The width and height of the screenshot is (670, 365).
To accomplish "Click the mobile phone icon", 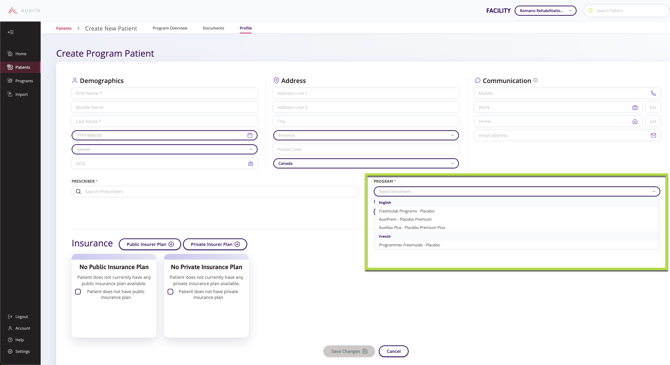I will [653, 93].
